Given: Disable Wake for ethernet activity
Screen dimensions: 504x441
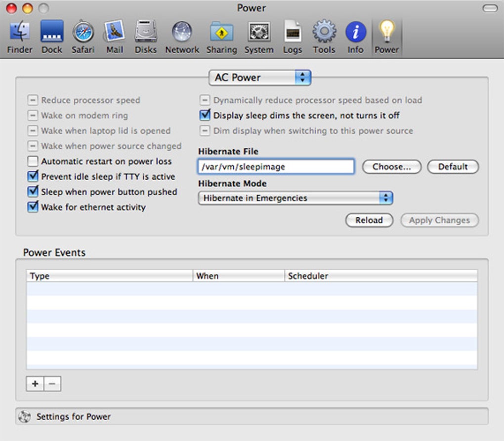Looking at the screenshot, I should pos(33,207).
